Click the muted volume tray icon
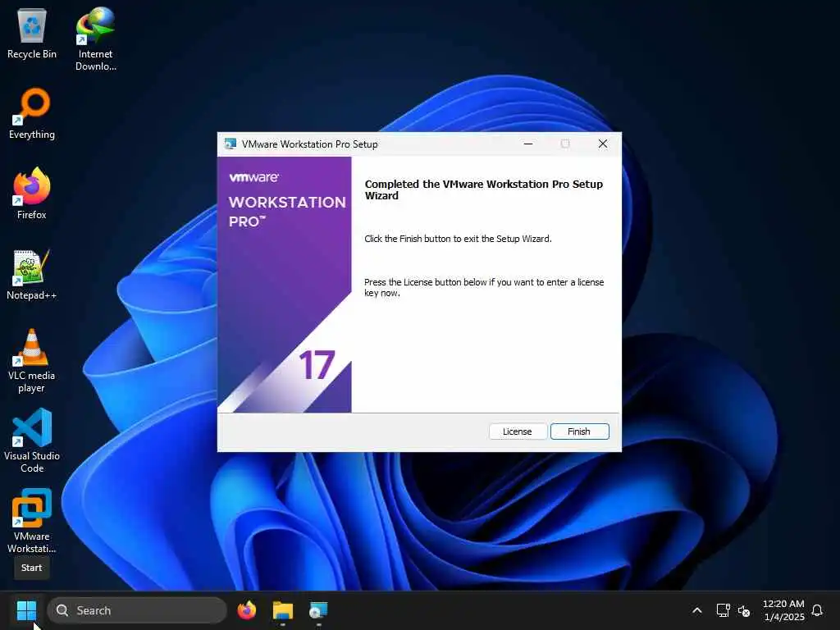 pos(744,610)
